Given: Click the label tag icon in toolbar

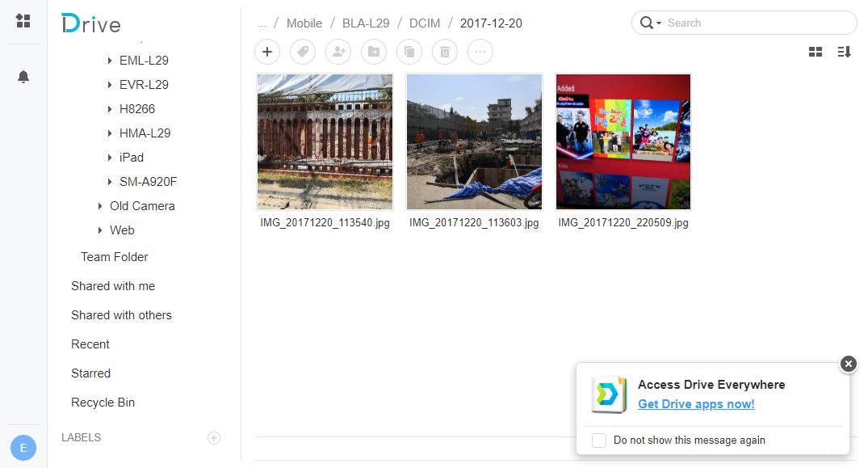Looking at the screenshot, I should point(303,52).
